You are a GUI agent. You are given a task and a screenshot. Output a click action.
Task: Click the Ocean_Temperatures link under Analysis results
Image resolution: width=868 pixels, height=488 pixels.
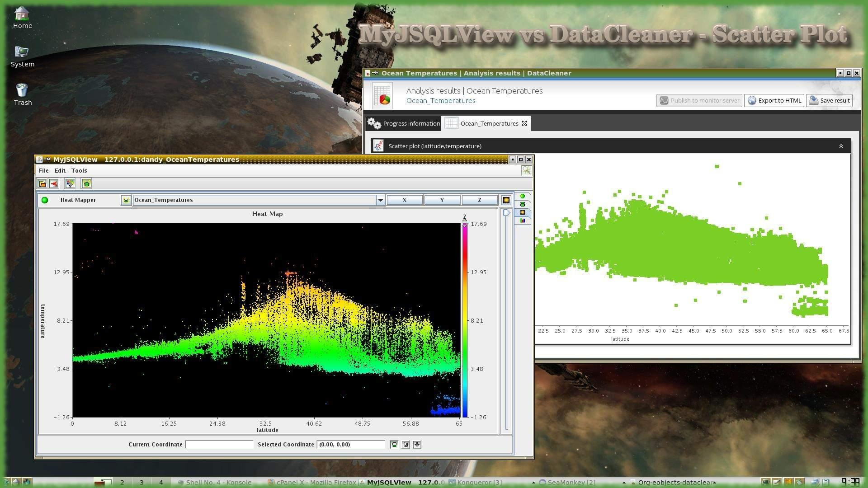click(x=441, y=101)
